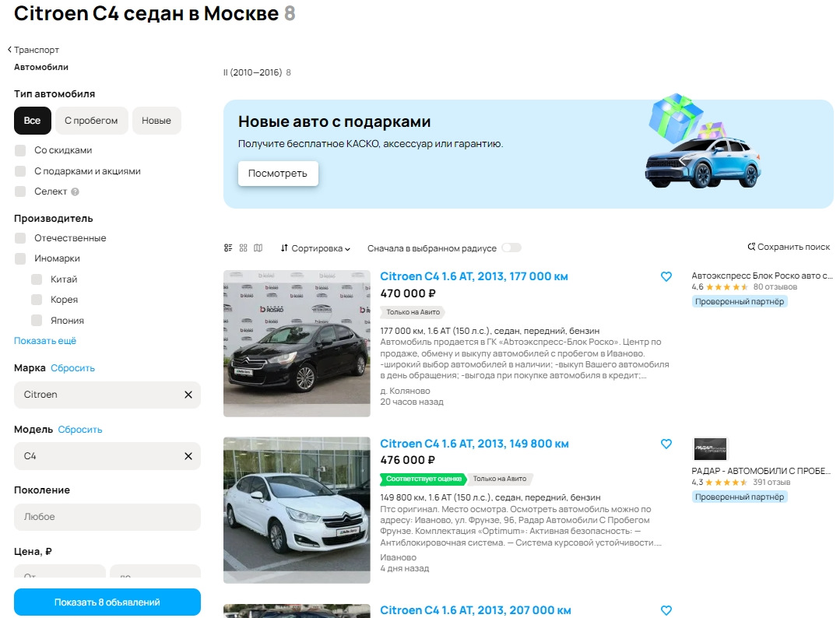Select Новые car type

pos(156,121)
